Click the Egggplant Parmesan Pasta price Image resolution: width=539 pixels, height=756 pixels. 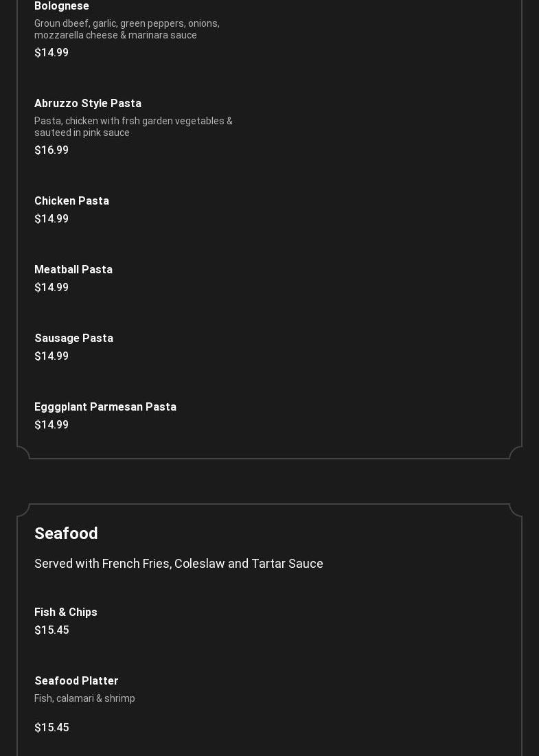click(x=51, y=425)
